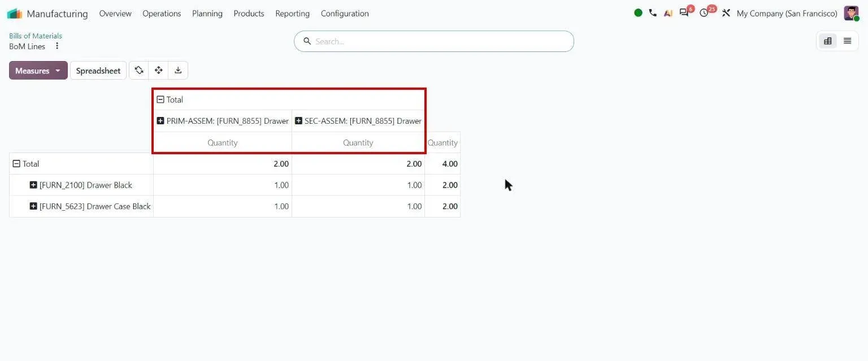The height and width of the screenshot is (361, 868).
Task: Sort by Quantity under SEC-ASSEM column
Action: 358,142
